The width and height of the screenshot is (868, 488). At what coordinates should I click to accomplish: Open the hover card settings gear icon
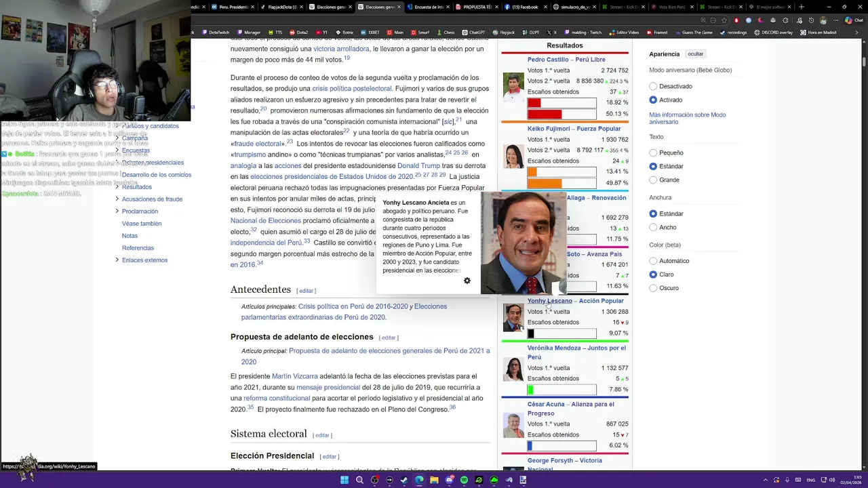tap(467, 281)
